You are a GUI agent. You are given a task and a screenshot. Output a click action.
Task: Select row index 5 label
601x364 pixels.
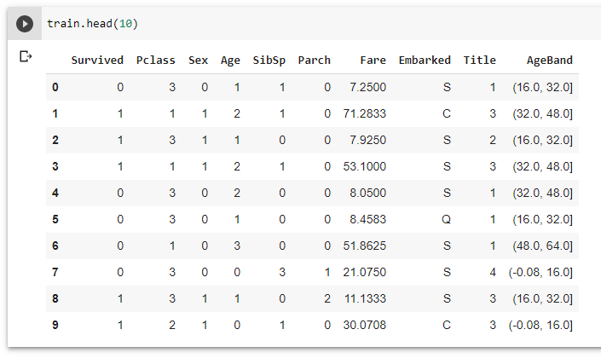[55, 219]
